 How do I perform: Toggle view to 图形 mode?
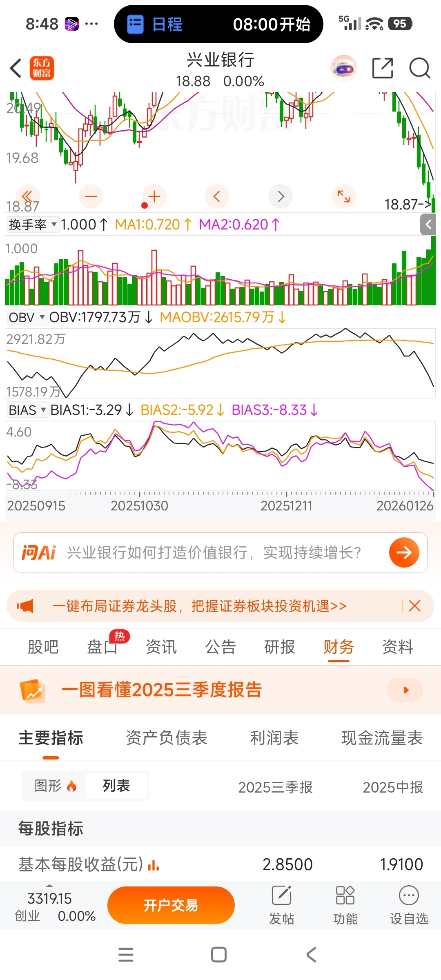pyautogui.click(x=55, y=786)
